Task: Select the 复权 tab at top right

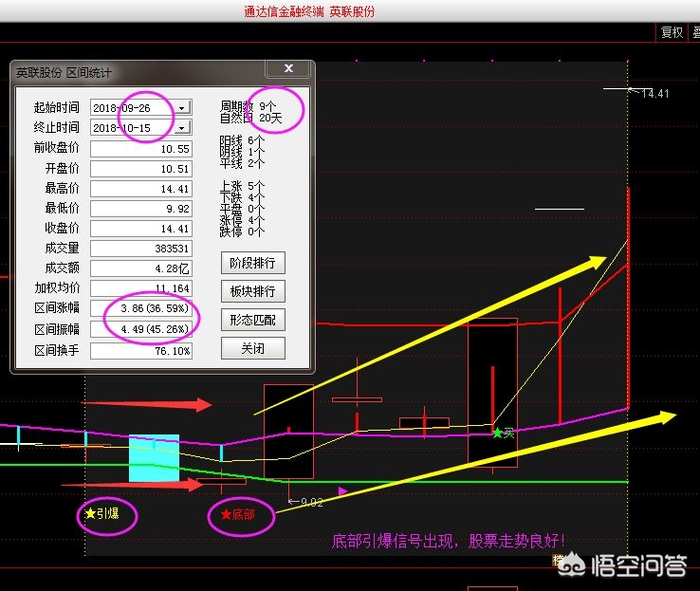Action: click(x=672, y=32)
